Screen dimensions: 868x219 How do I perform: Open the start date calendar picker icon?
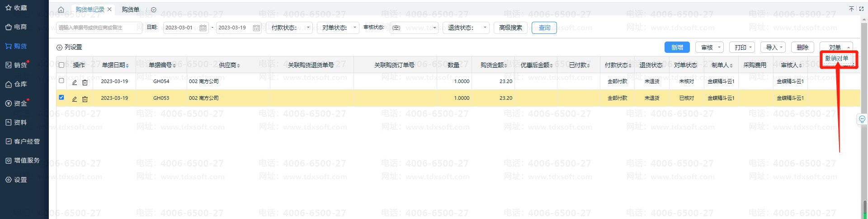(203, 28)
